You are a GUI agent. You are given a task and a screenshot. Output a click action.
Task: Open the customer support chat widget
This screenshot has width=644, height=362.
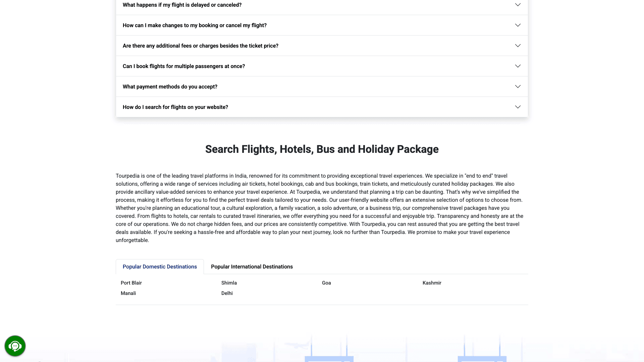pos(15,346)
